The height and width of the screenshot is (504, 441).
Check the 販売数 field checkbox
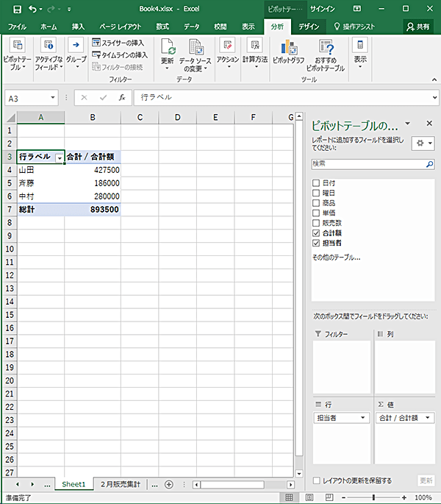(x=316, y=223)
